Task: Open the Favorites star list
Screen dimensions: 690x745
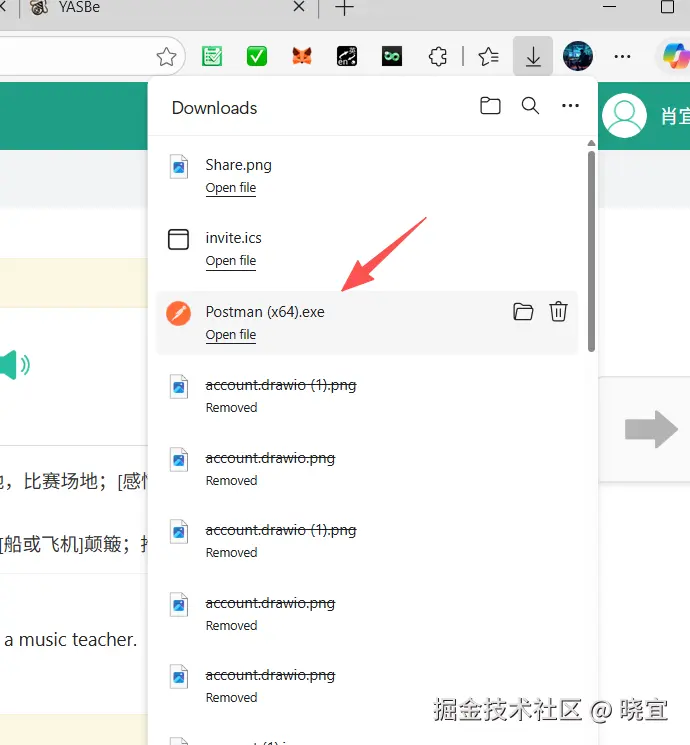Action: (489, 57)
